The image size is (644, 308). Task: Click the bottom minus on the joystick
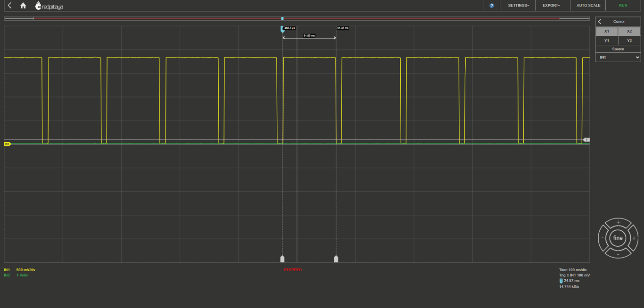point(618,254)
